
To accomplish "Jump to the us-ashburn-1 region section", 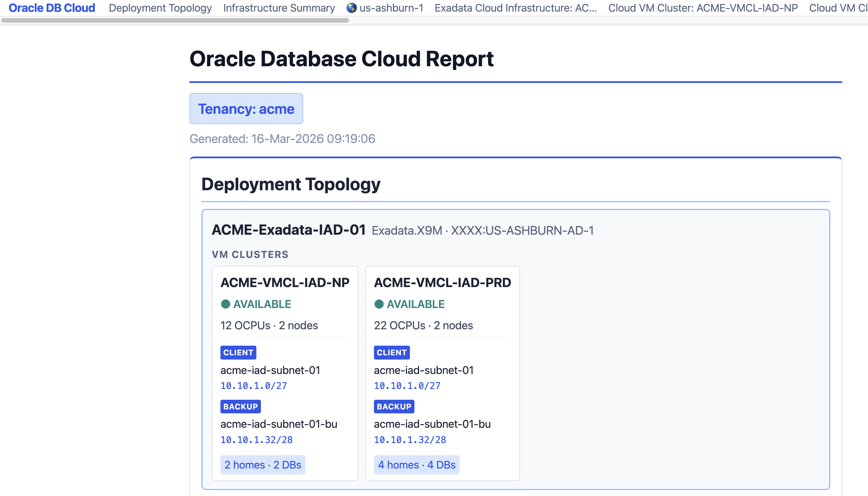I will click(x=391, y=8).
